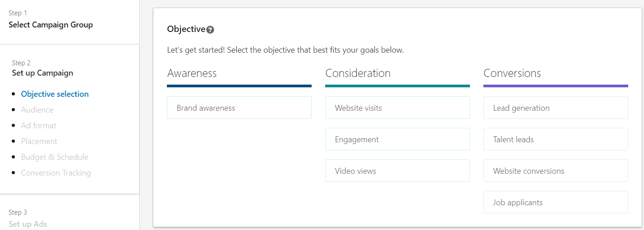Jump to the Placement step
Viewport: 644px width, 230px height.
pyautogui.click(x=39, y=141)
